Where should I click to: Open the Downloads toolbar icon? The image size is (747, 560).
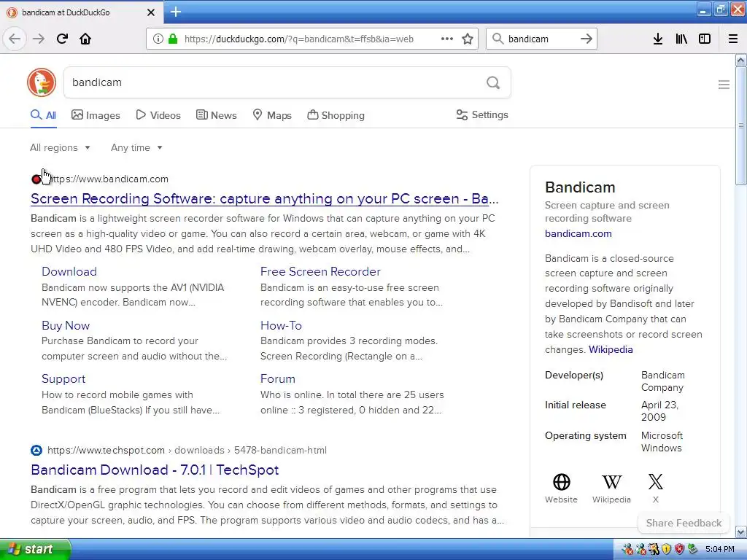pyautogui.click(x=658, y=39)
